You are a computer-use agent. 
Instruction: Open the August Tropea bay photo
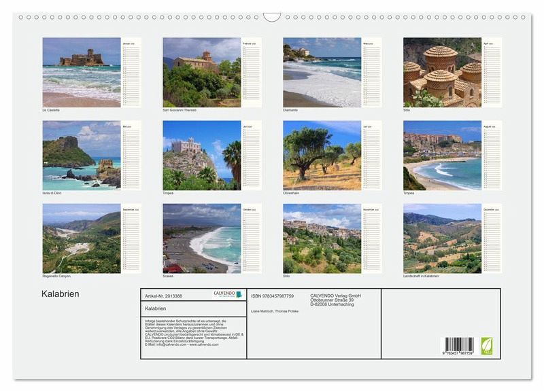pos(443,156)
